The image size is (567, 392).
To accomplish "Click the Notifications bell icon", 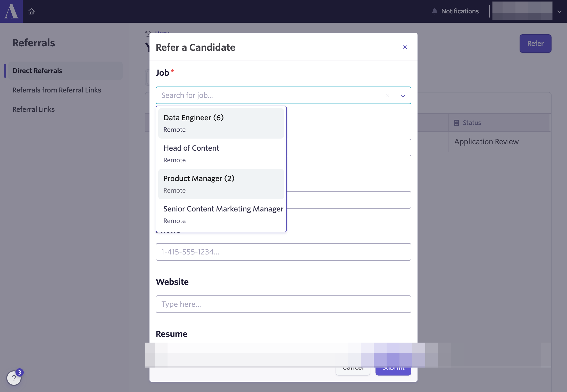I will pos(435,11).
